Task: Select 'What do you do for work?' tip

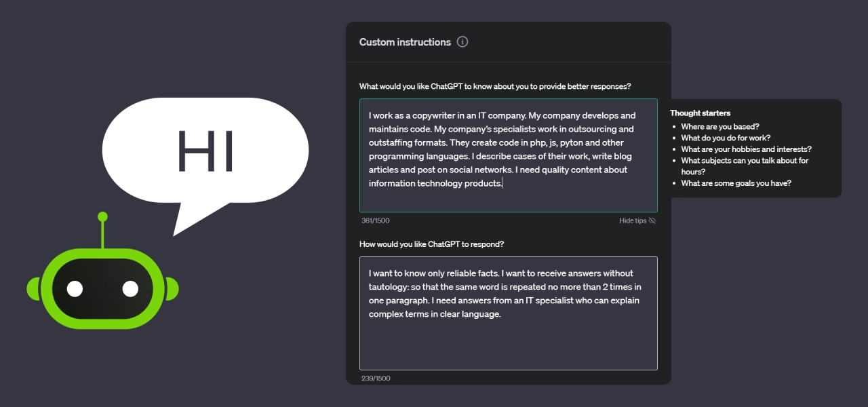Action: coord(726,138)
